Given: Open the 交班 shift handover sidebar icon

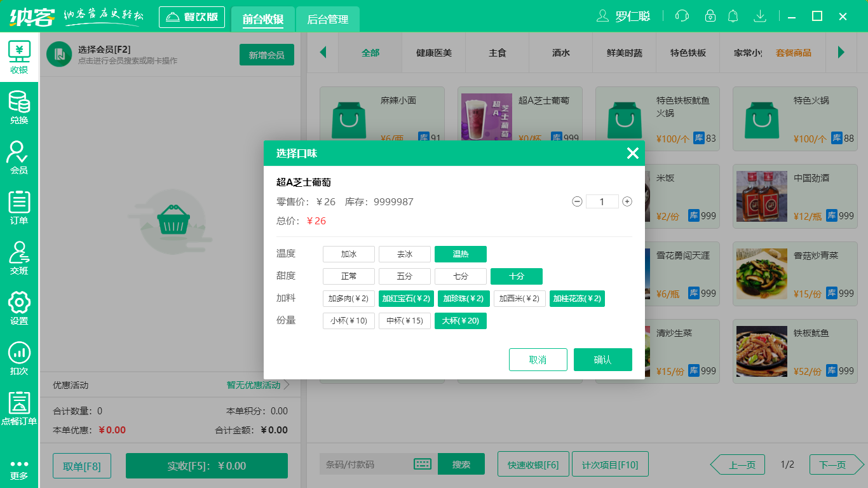Looking at the screenshot, I should pyautogui.click(x=19, y=259).
